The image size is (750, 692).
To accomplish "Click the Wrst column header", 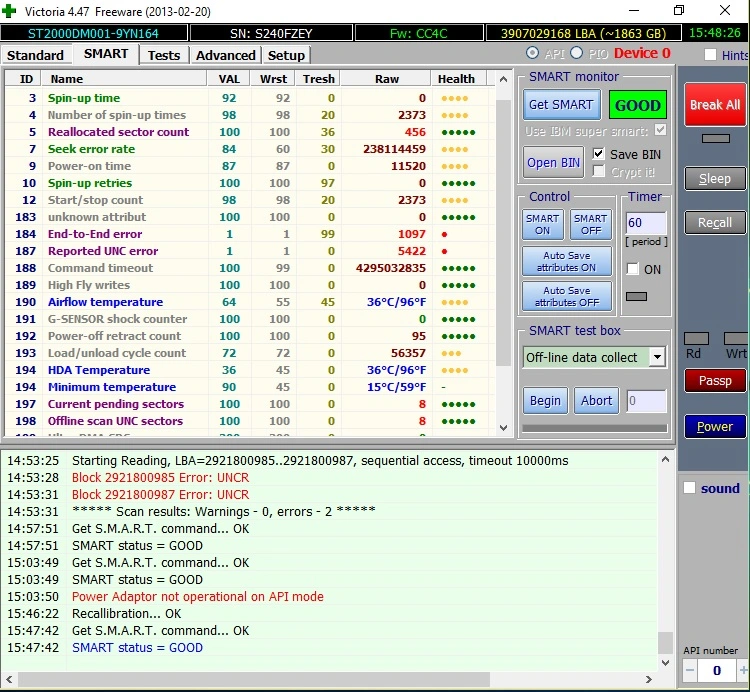I will click(x=273, y=79).
